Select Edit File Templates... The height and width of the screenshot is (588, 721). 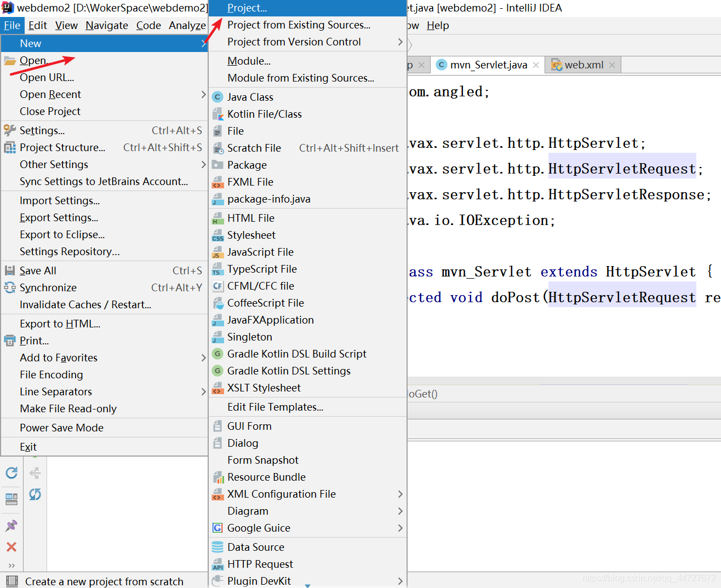coord(307,407)
